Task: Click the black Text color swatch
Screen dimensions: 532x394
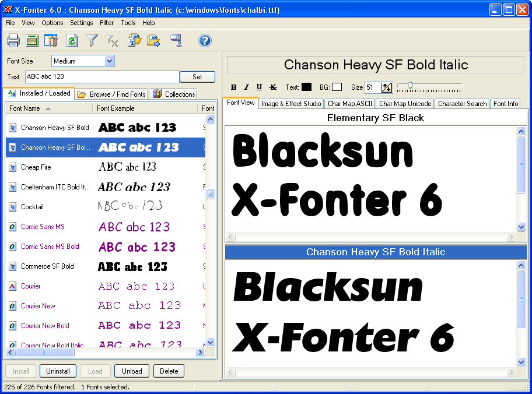Action: coord(306,87)
